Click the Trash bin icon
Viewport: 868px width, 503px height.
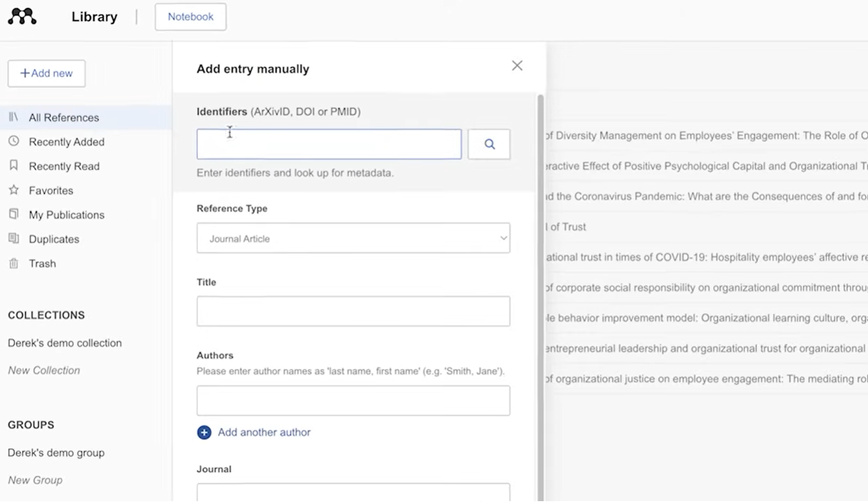[x=14, y=263]
